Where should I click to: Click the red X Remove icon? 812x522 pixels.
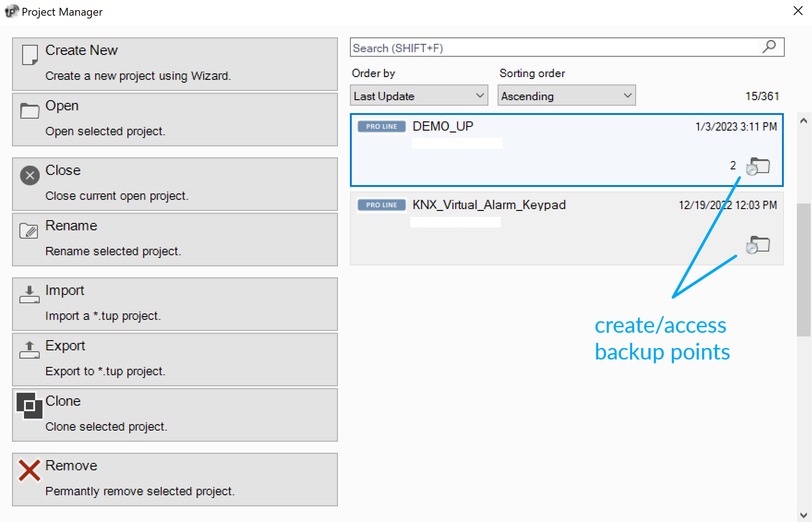coord(29,470)
